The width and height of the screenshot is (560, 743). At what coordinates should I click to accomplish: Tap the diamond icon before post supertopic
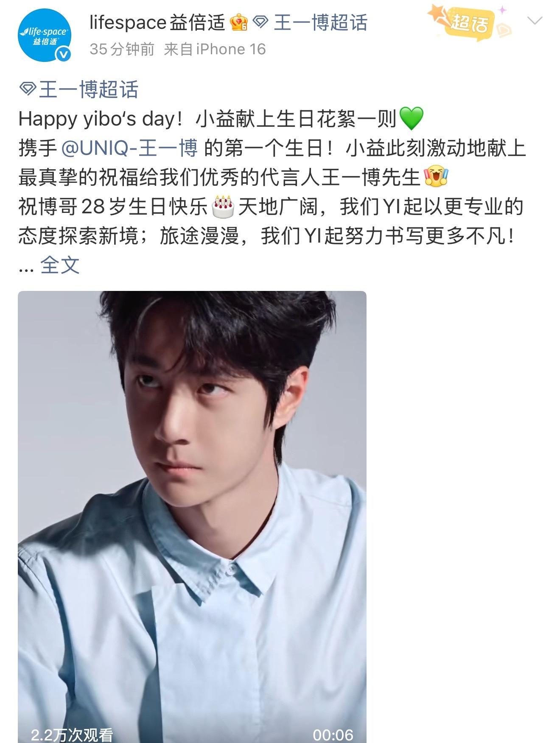[x=28, y=89]
